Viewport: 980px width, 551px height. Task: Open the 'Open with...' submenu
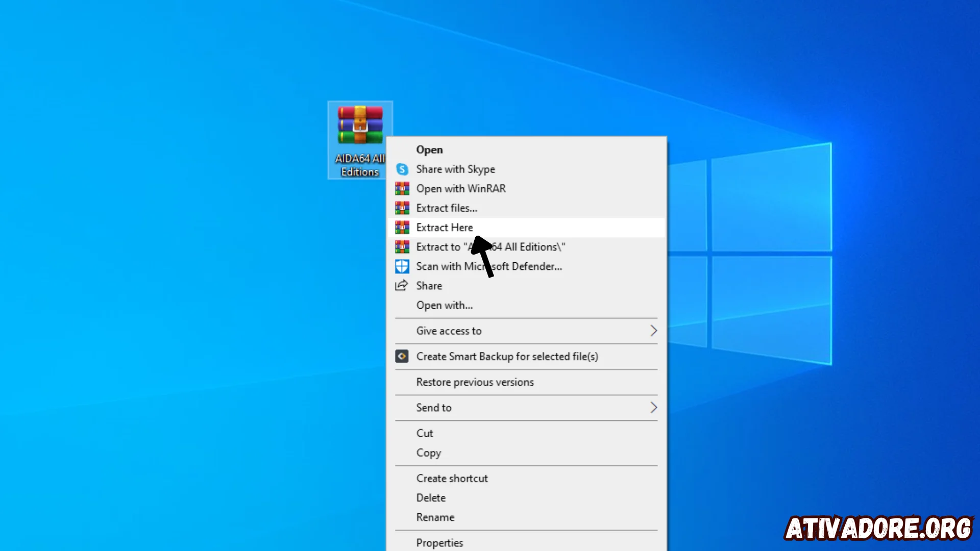pyautogui.click(x=444, y=305)
